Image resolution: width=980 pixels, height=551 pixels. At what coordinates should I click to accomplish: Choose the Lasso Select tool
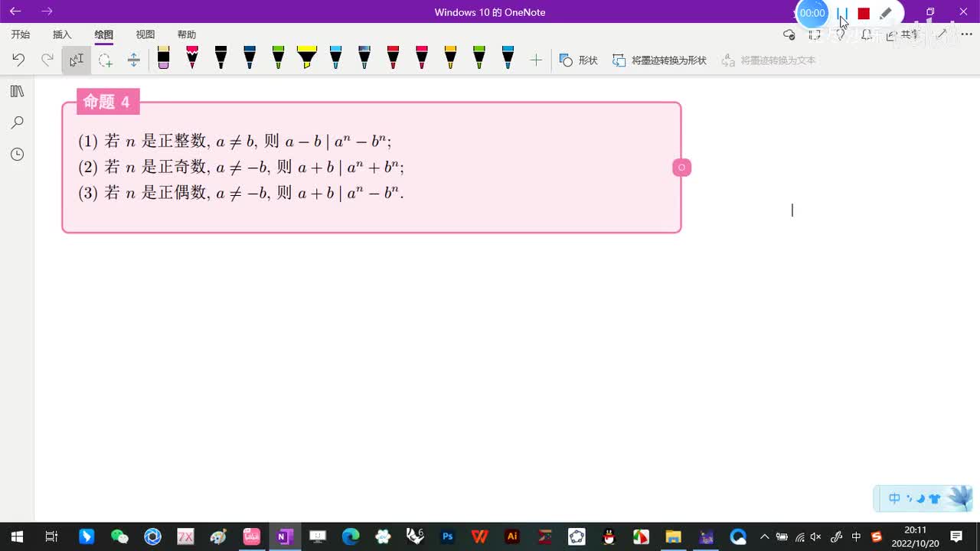[x=105, y=60]
